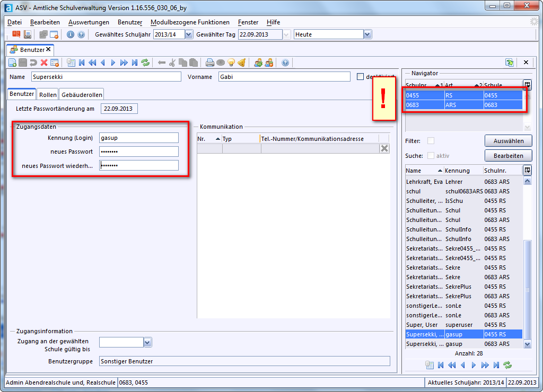Go to next entry in Navigator footer
The image size is (543, 392).
(x=474, y=365)
